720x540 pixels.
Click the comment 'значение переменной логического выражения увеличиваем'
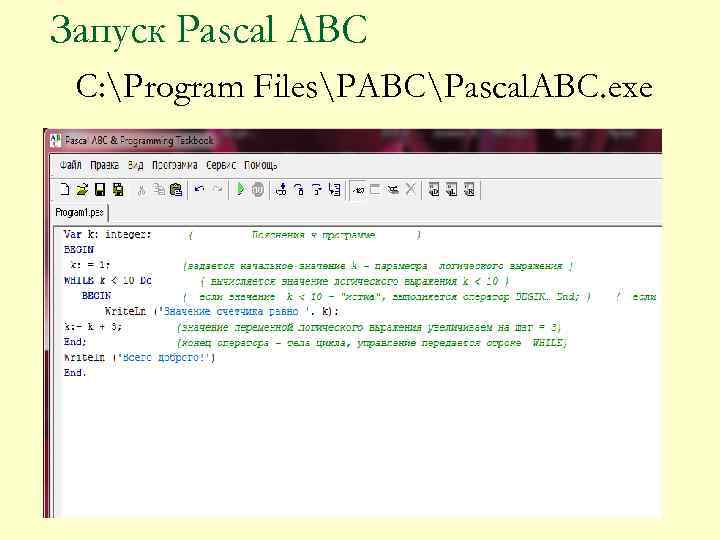tap(369, 327)
